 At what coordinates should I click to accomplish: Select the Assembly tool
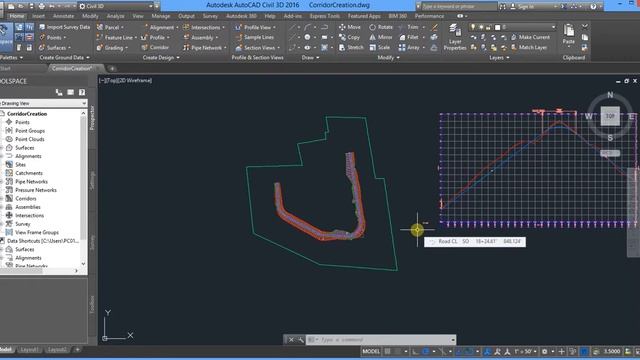click(200, 37)
